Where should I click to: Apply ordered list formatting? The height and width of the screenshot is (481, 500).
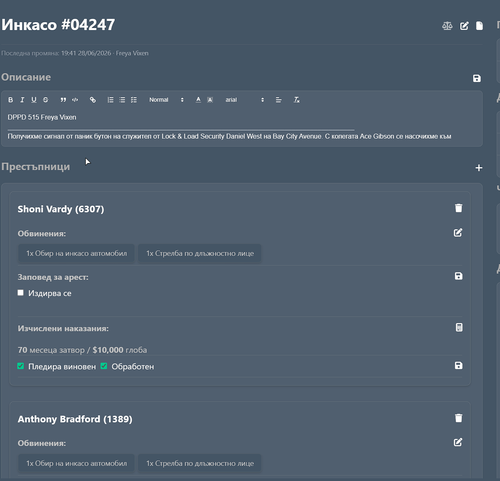(110, 100)
